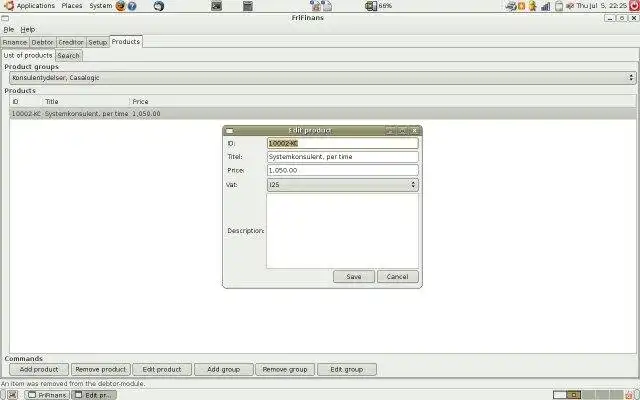Open the System menu
This screenshot has height=400, width=640.
click(x=100, y=6)
